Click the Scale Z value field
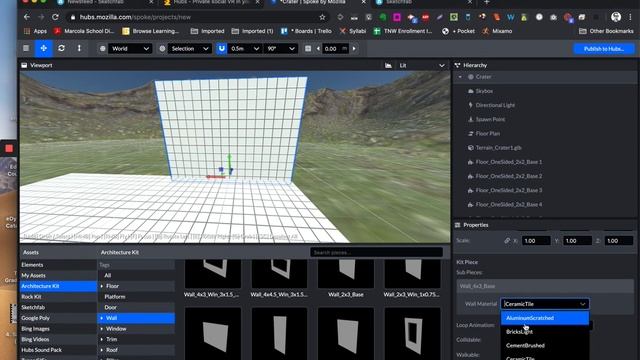The width and height of the screenshot is (640, 360). tap(618, 241)
